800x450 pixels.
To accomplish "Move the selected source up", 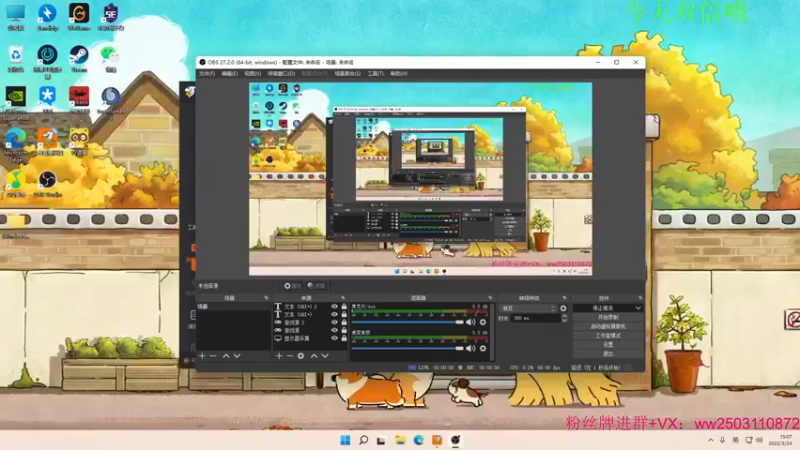I will point(314,356).
